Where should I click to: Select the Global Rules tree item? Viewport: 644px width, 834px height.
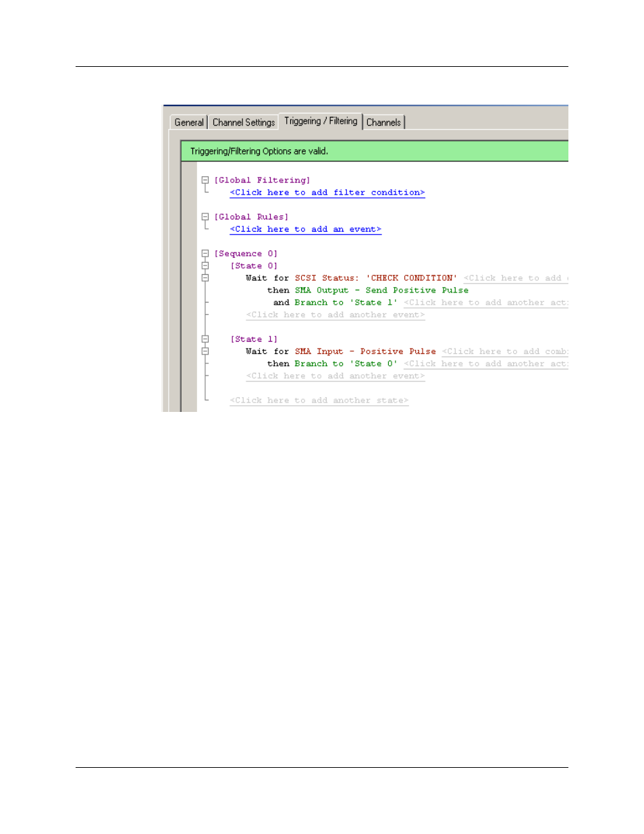tap(251, 217)
